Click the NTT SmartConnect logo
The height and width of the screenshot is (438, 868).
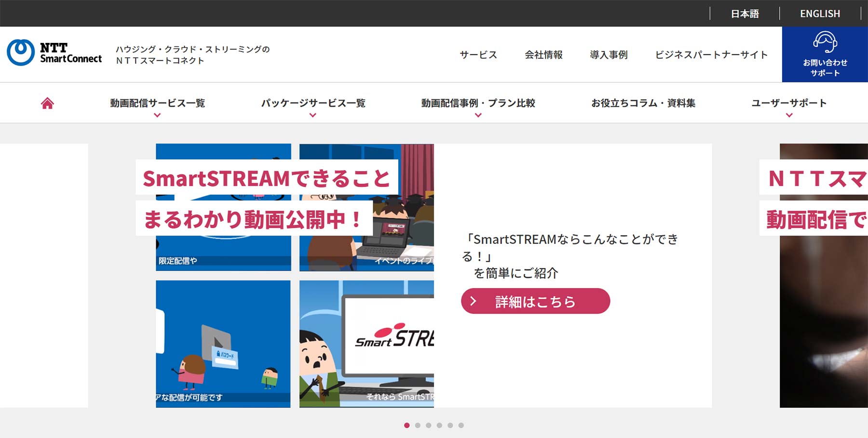54,53
